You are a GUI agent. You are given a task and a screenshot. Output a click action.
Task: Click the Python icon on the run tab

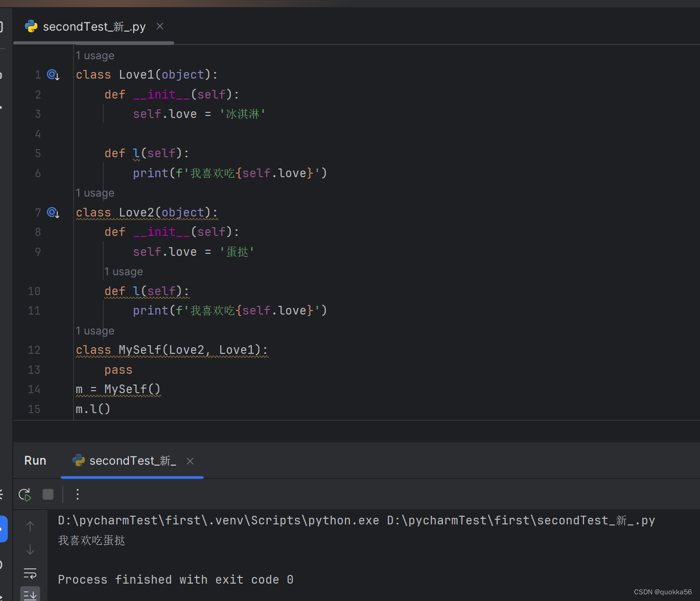[x=79, y=461]
